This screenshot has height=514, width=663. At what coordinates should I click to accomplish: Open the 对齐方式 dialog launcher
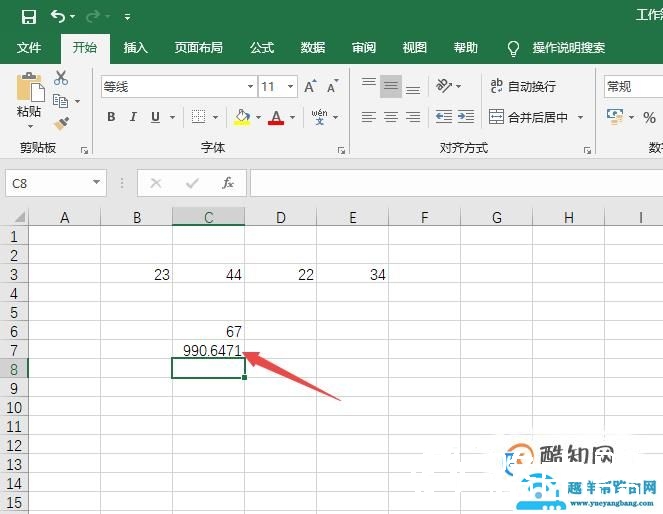tap(587, 150)
